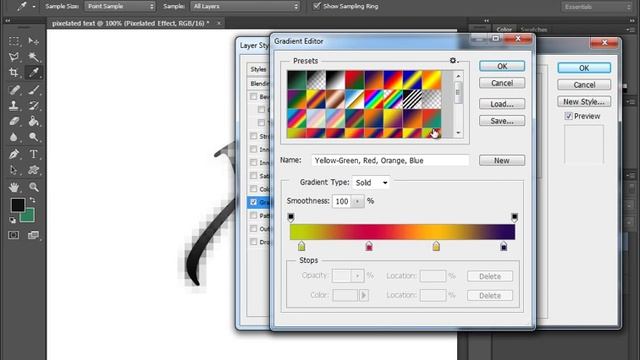Select the Move tool
The image size is (640, 360).
(33, 41)
